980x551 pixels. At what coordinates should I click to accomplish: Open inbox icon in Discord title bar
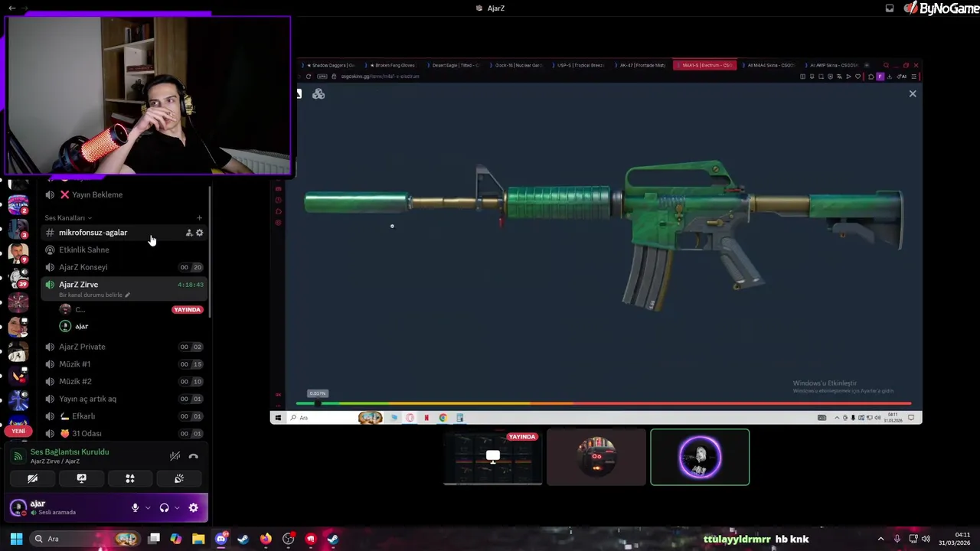pyautogui.click(x=890, y=8)
